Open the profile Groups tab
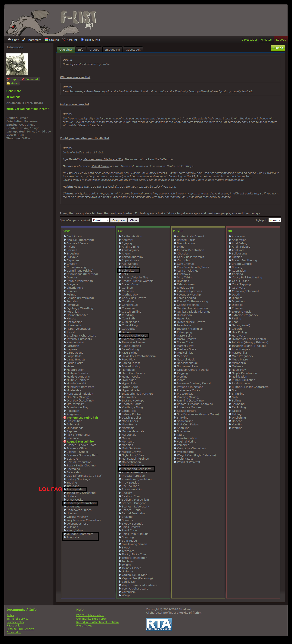Image resolution: width=292 pixels, height=644 pixels. (94, 50)
